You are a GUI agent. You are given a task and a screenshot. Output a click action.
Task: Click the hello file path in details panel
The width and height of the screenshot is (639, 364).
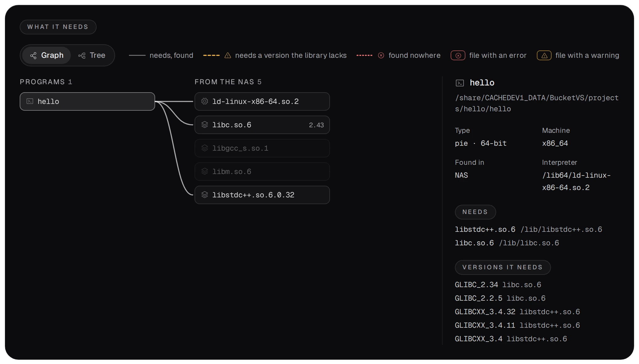coord(537,103)
